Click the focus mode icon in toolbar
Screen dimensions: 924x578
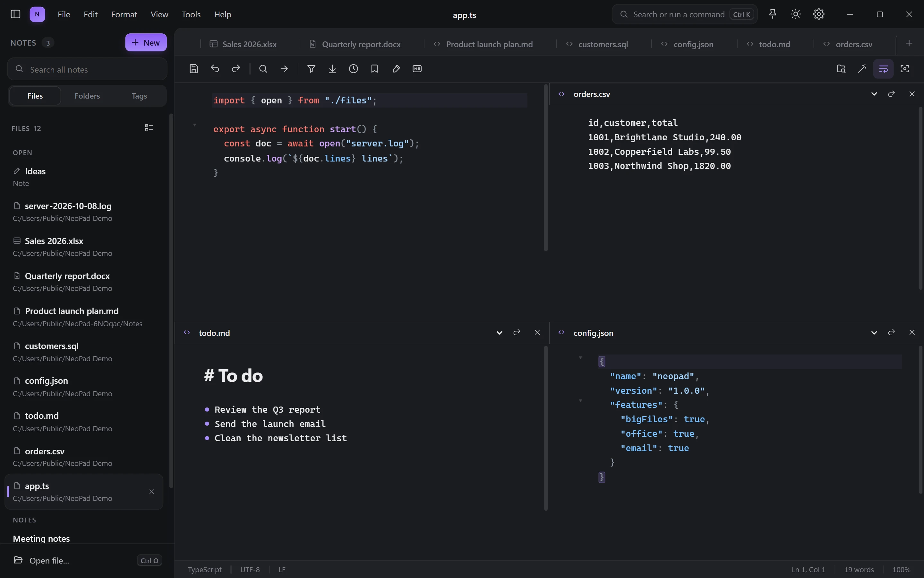(x=904, y=69)
